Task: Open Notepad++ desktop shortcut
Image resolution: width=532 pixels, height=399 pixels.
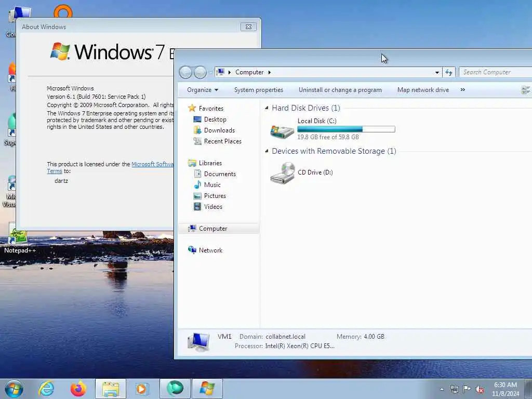Action: click(19, 238)
